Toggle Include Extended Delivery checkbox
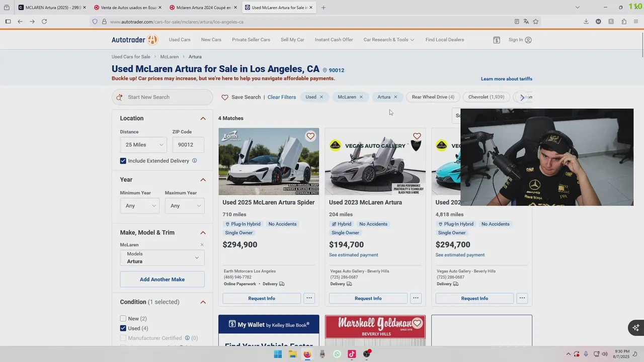 point(123,161)
